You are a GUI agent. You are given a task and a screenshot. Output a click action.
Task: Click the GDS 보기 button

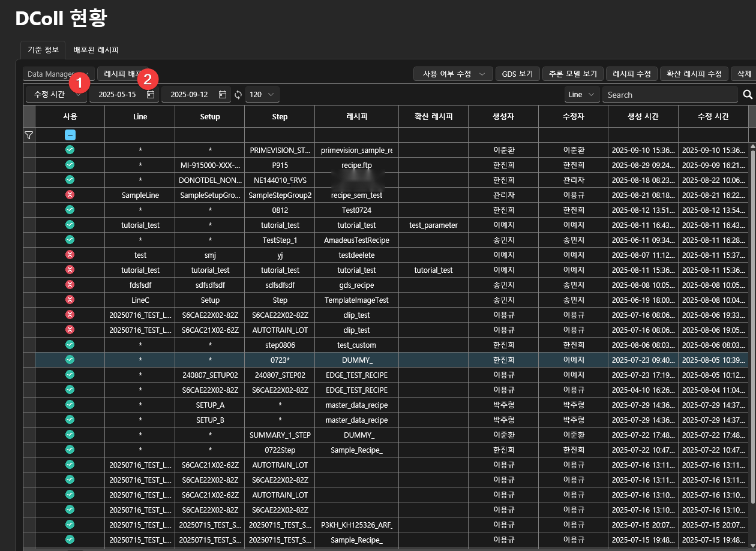(x=517, y=74)
